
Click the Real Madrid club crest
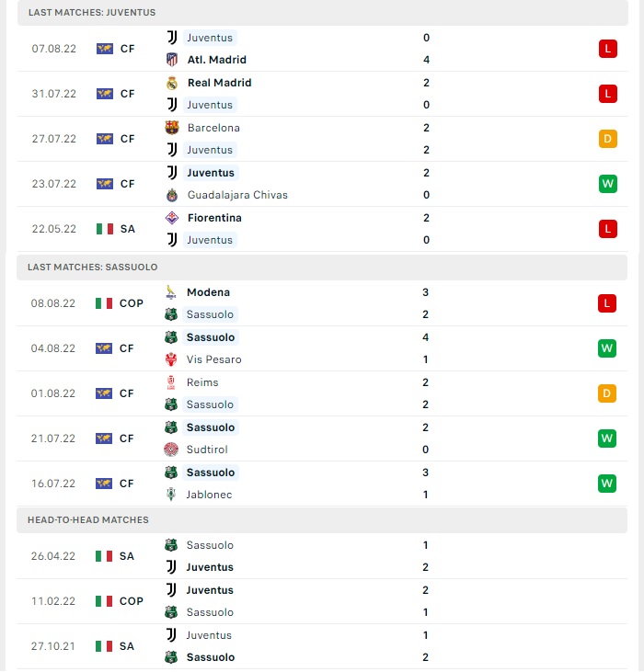tap(172, 83)
